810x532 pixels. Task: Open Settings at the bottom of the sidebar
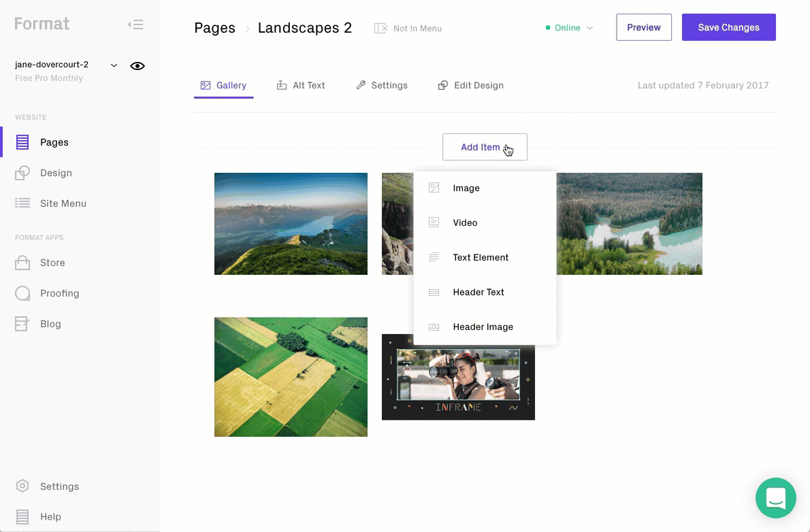click(59, 486)
